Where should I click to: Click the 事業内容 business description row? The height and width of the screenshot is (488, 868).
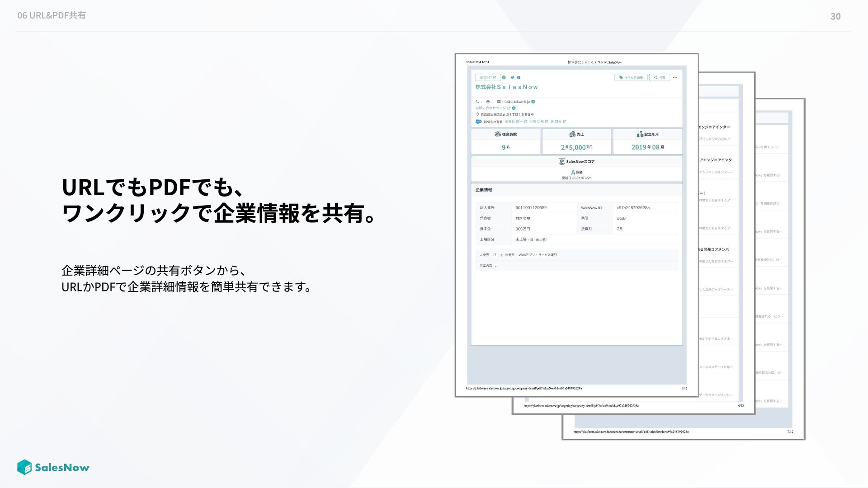576,266
